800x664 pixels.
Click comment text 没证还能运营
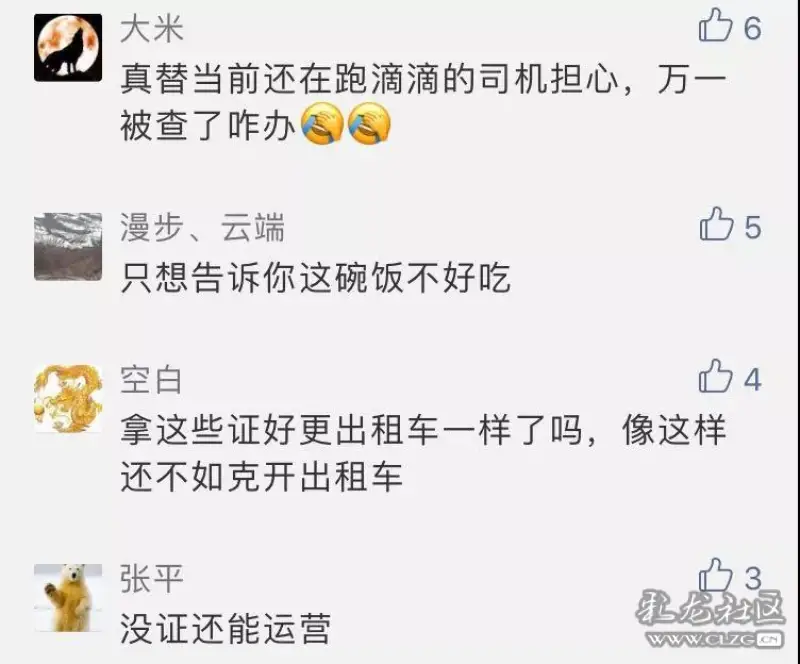pos(226,629)
